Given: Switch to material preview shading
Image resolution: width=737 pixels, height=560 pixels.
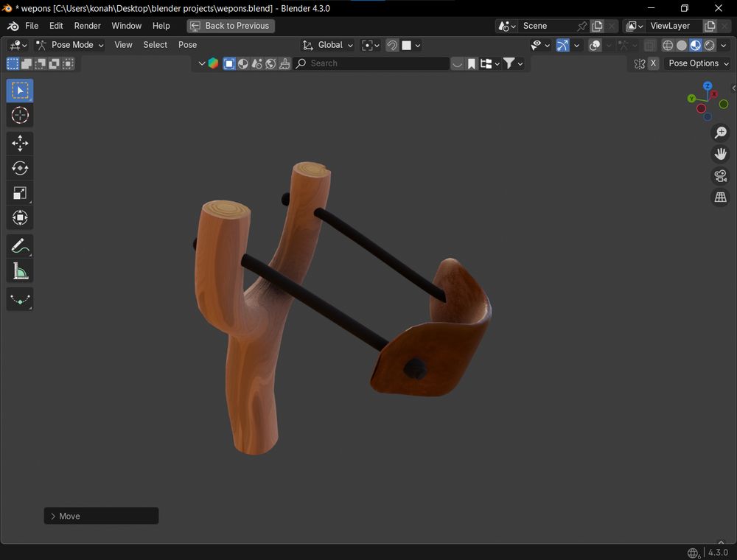Looking at the screenshot, I should pyautogui.click(x=696, y=45).
